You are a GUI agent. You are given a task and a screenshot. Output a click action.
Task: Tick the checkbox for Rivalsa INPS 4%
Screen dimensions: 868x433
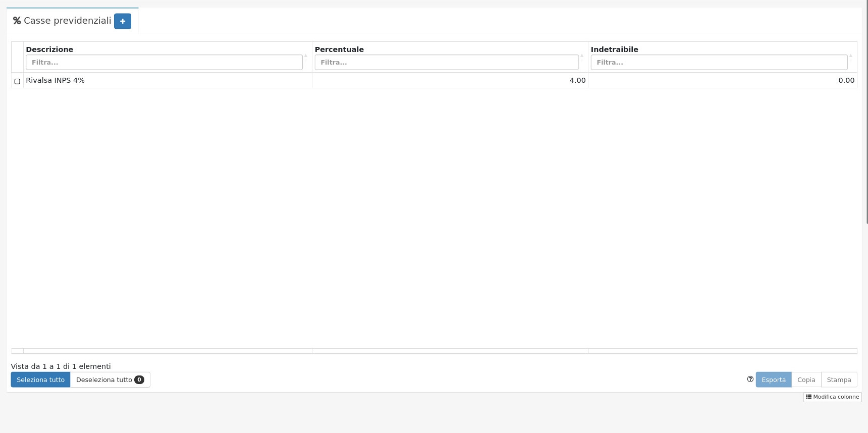17,81
